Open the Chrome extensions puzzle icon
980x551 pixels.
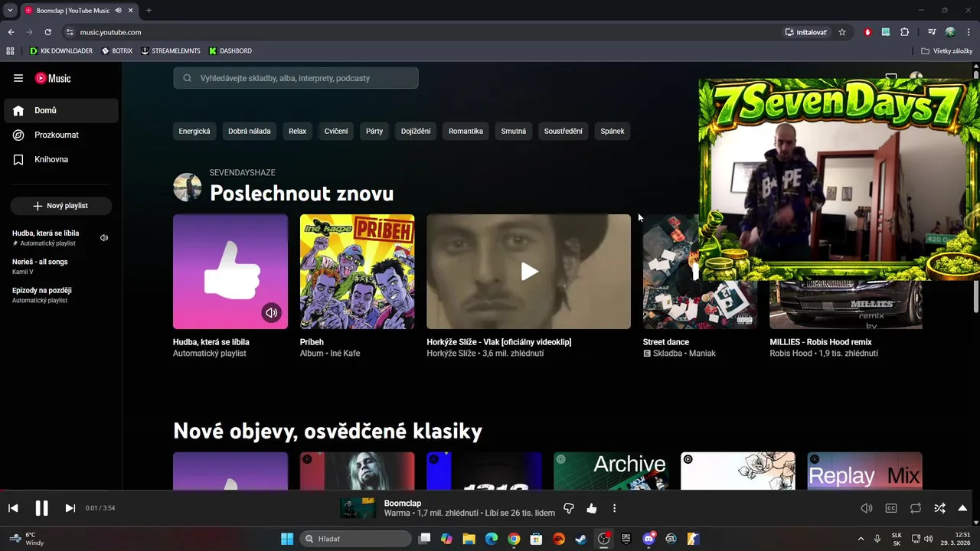tap(905, 32)
